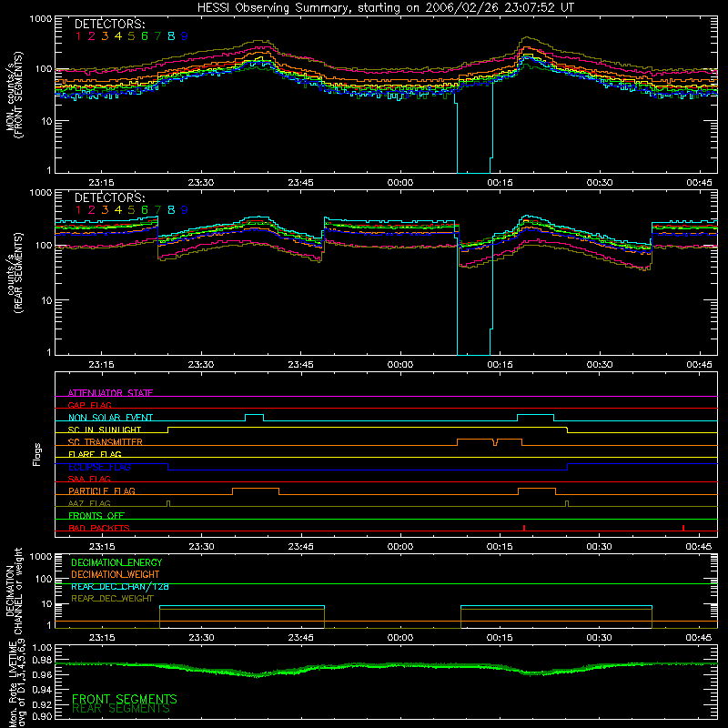Select detector 8 legend number in front segments plot
The image size is (728, 728).
tap(171, 36)
